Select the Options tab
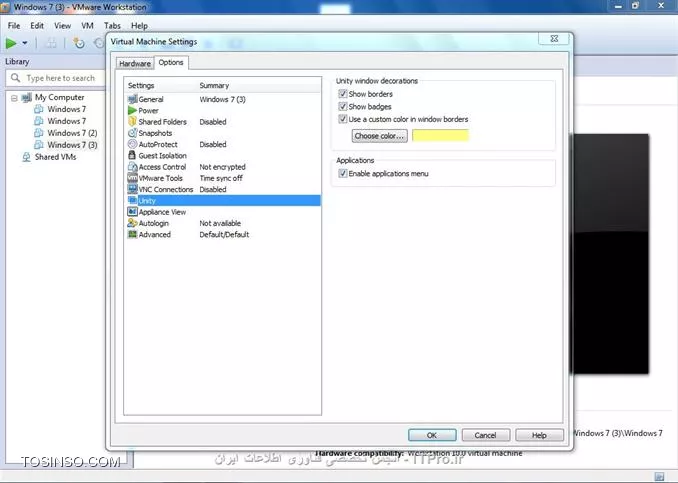Image resolution: width=678 pixels, height=483 pixels. (x=171, y=62)
